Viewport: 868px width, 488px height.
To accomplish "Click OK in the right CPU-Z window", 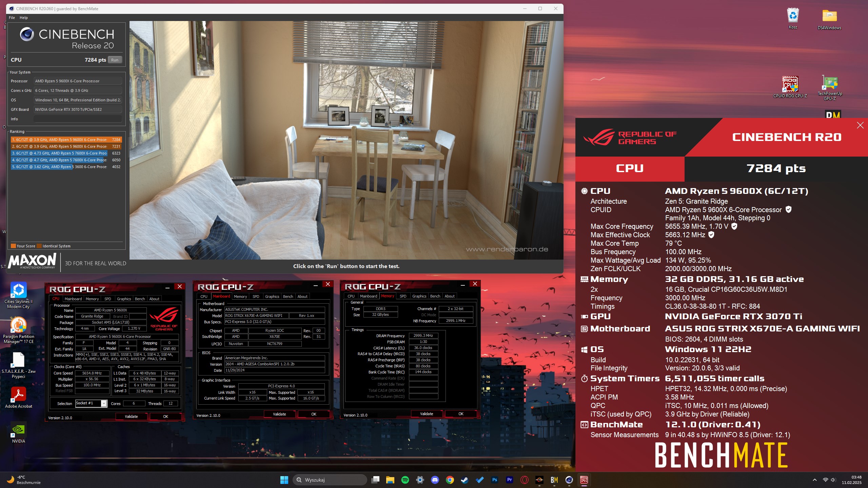I will pyautogui.click(x=461, y=414).
